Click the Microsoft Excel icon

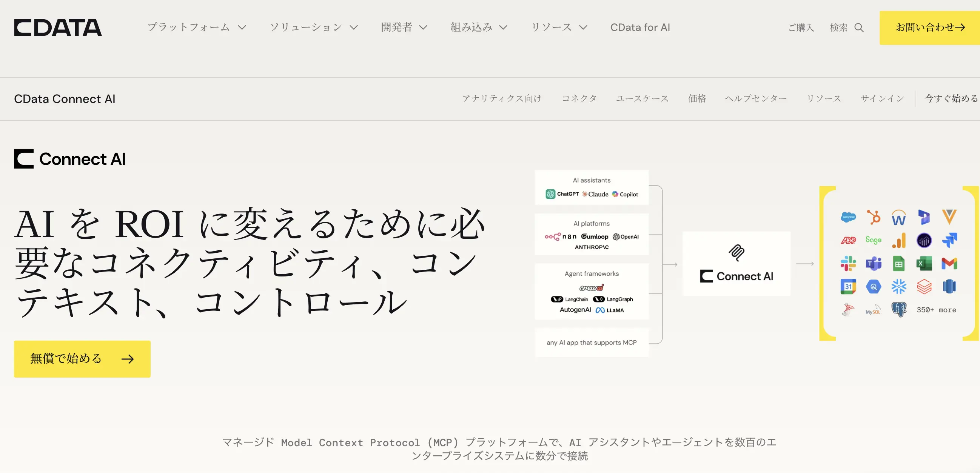pyautogui.click(x=924, y=264)
